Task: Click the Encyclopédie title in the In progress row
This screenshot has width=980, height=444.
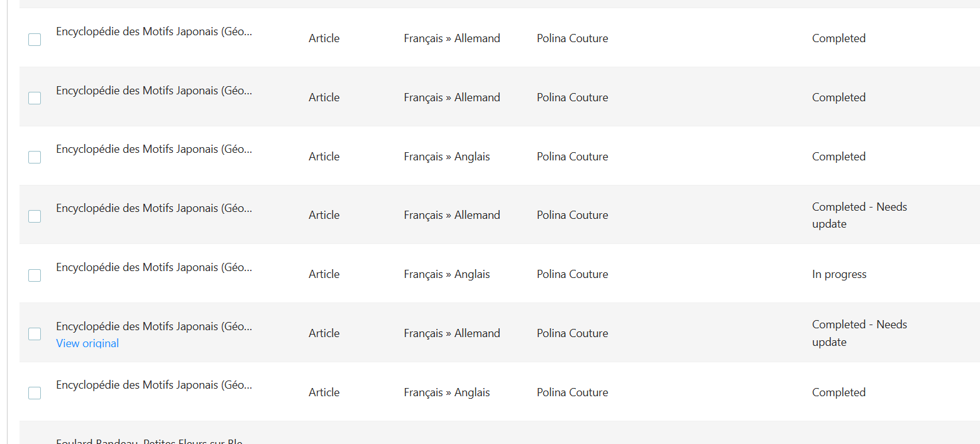Action: pyautogui.click(x=154, y=267)
